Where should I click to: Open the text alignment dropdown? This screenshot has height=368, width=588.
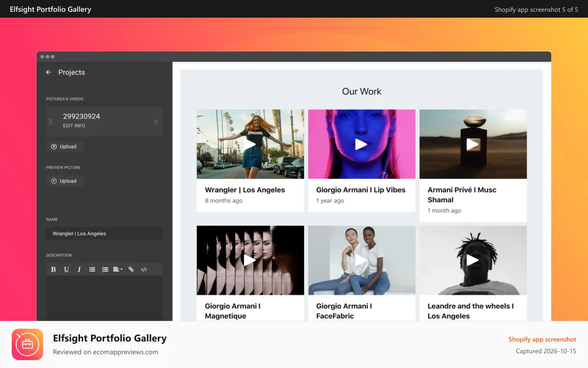(x=118, y=269)
